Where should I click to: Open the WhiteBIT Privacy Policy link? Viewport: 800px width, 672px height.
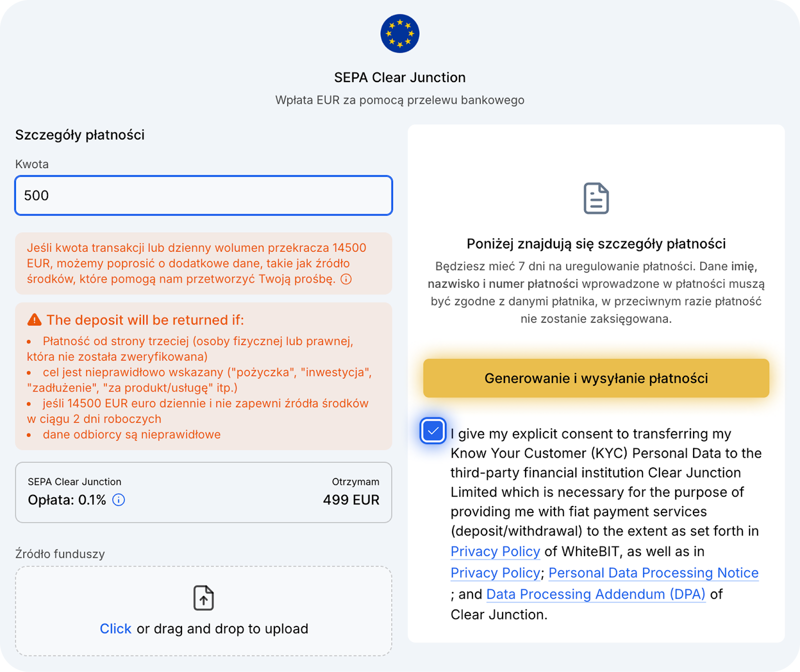point(495,551)
